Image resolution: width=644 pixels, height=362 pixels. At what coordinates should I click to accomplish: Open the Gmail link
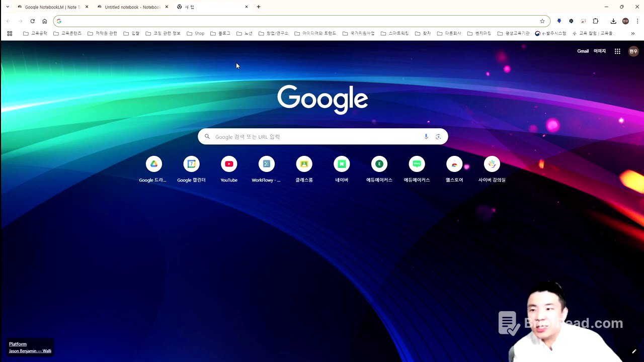pyautogui.click(x=583, y=51)
